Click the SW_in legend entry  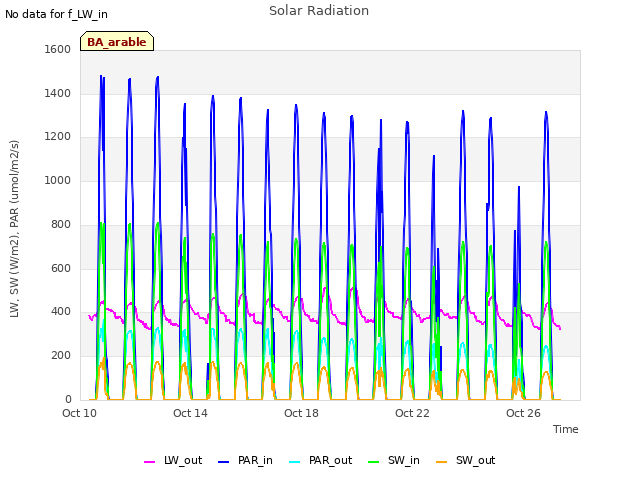pyautogui.click(x=394, y=461)
